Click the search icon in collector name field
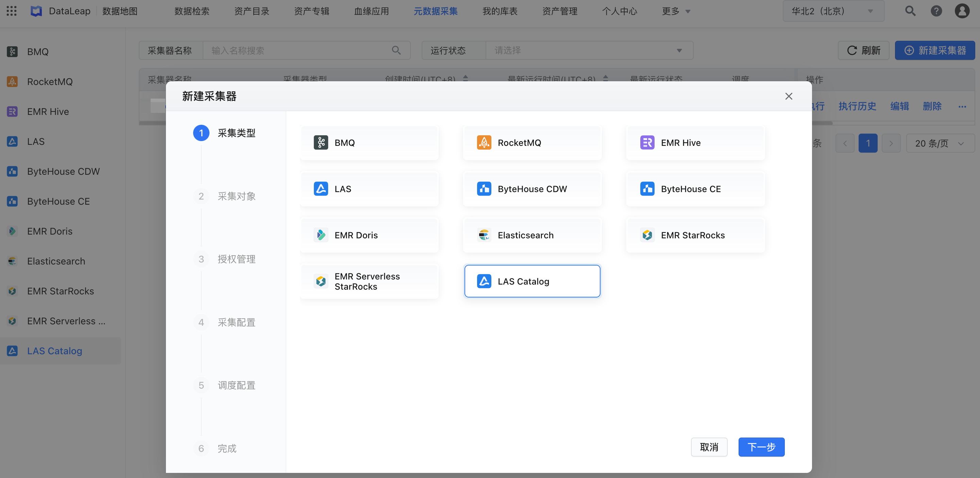This screenshot has height=478, width=980. 396,50
